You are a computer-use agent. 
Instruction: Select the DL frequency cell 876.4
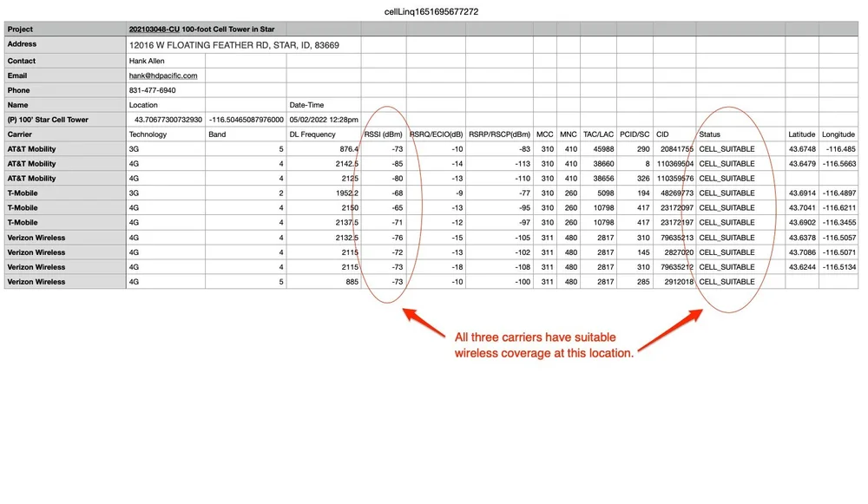click(349, 149)
